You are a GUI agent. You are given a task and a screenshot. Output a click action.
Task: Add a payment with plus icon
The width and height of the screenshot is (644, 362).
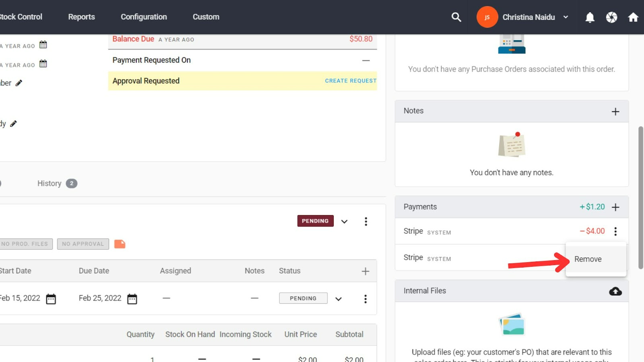[615, 207]
